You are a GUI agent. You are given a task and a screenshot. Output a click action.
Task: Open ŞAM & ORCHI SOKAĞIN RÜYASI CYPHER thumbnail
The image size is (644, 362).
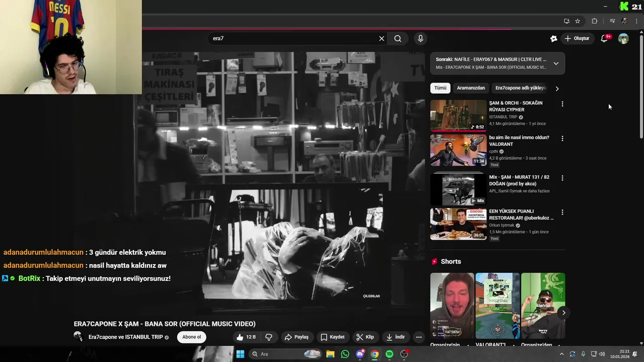tap(458, 115)
